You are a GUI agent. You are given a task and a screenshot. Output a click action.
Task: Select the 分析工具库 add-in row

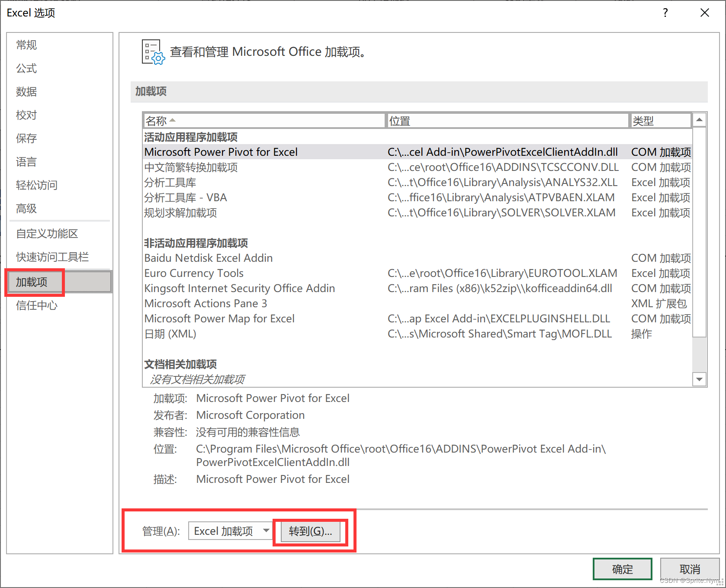pyautogui.click(x=418, y=182)
